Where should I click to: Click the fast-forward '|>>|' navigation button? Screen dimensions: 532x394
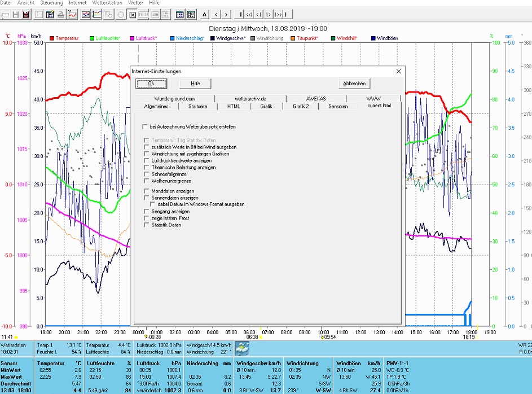coord(278,14)
